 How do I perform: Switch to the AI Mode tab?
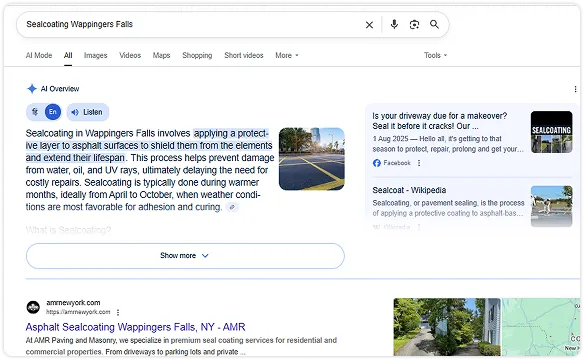pos(39,55)
